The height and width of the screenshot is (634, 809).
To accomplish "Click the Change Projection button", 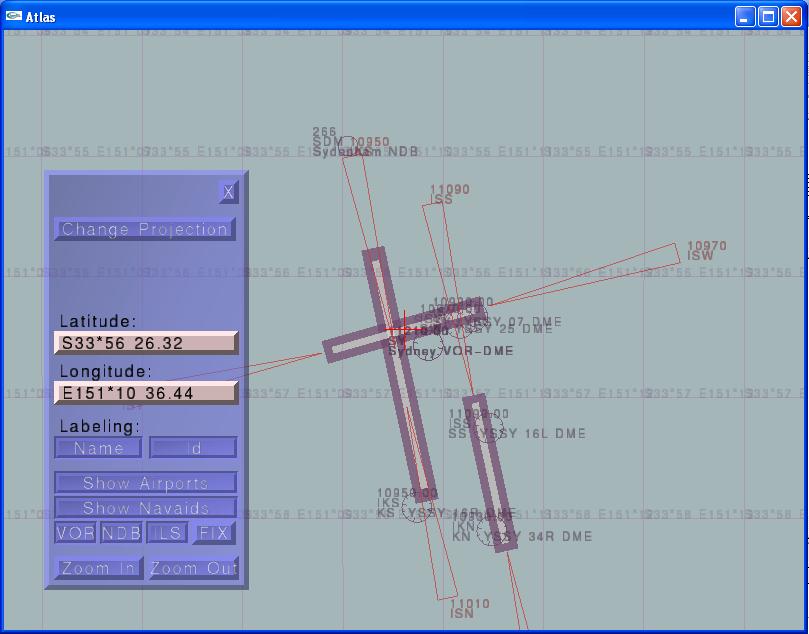I will (145, 229).
